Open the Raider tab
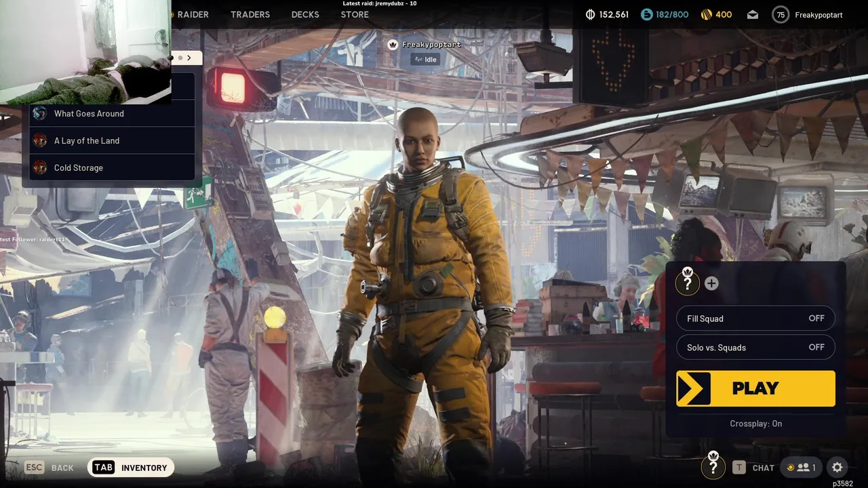Viewport: 868px width, 488px height. point(193,14)
